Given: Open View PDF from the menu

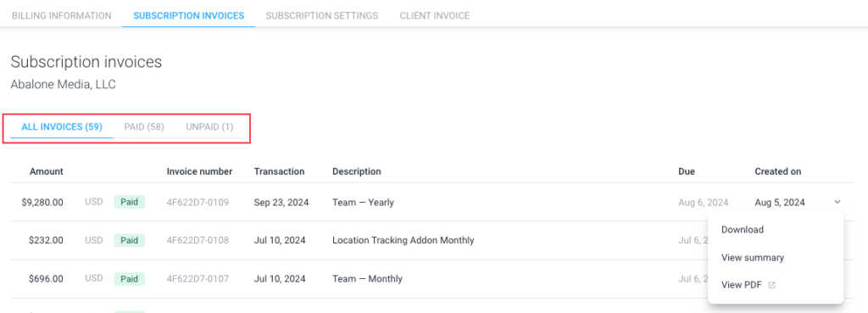Looking at the screenshot, I should pyautogui.click(x=742, y=285).
